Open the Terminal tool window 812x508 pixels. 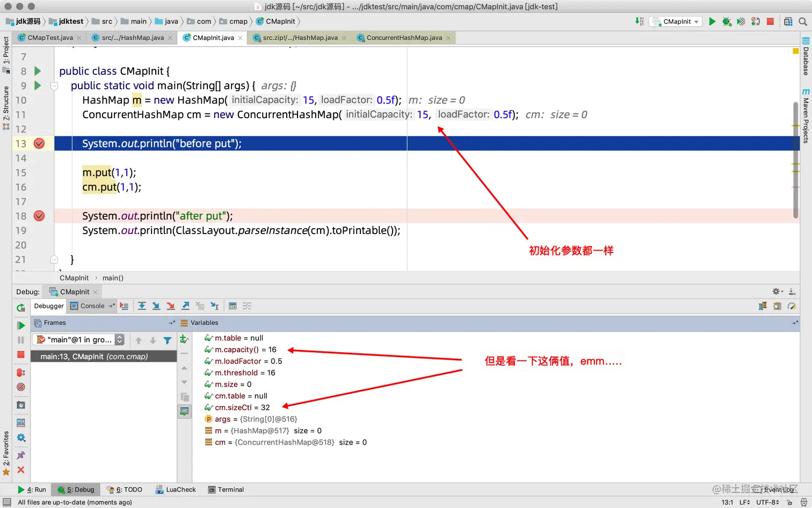tap(226, 490)
